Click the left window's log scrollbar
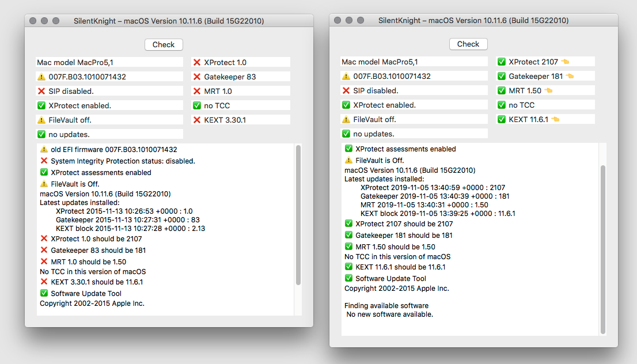The image size is (637, 364). click(298, 215)
